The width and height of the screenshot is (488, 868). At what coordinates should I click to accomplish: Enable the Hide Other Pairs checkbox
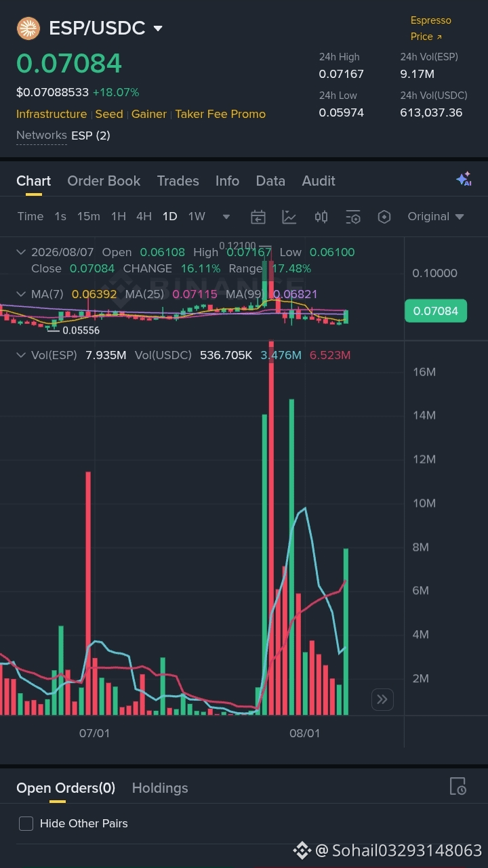click(26, 824)
